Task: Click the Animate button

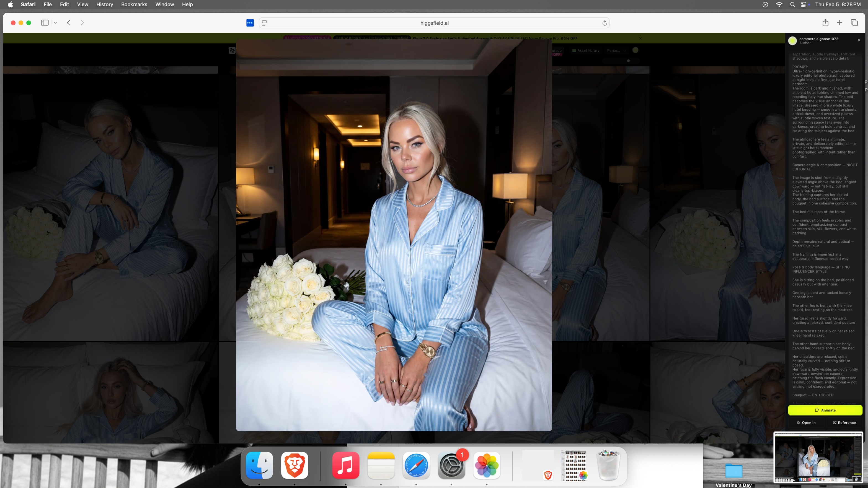Action: tap(825, 410)
